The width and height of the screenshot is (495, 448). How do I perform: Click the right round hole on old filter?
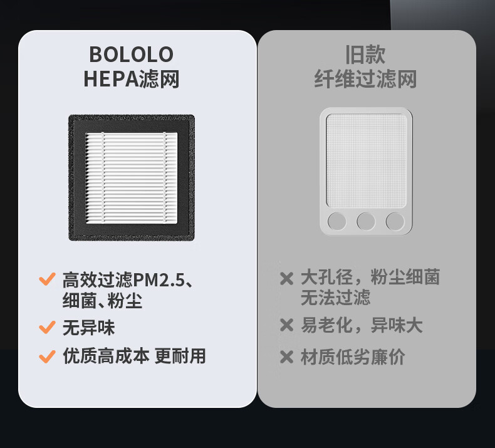point(395,221)
